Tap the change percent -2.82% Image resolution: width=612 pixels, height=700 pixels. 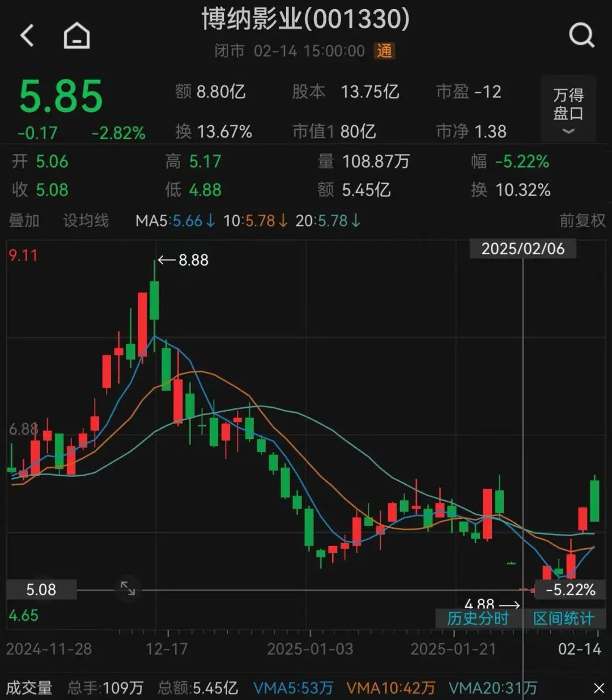tap(118, 133)
